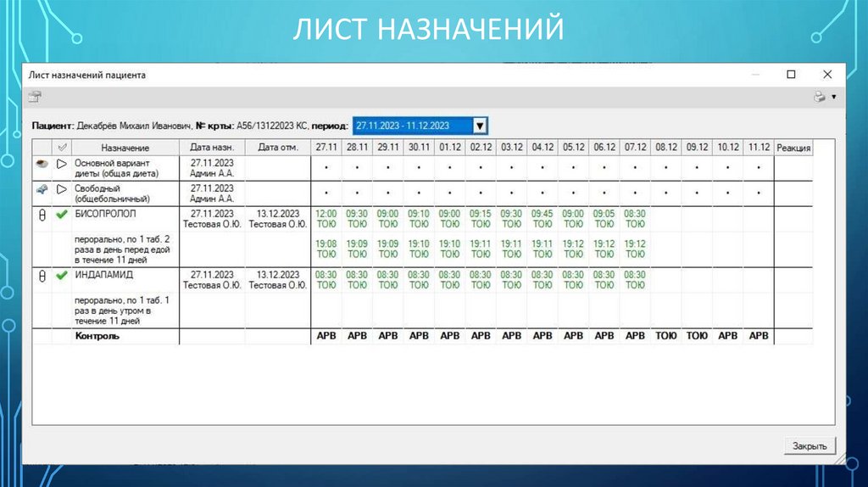
Task: Click the Дата назн. column header
Action: (212, 148)
